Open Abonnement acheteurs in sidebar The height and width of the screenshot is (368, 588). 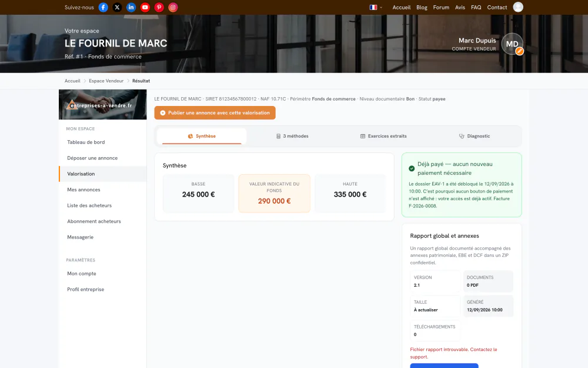pos(103,221)
